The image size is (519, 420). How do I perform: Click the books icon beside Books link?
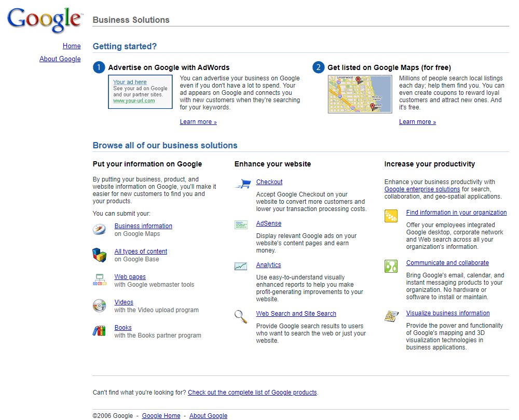99,331
